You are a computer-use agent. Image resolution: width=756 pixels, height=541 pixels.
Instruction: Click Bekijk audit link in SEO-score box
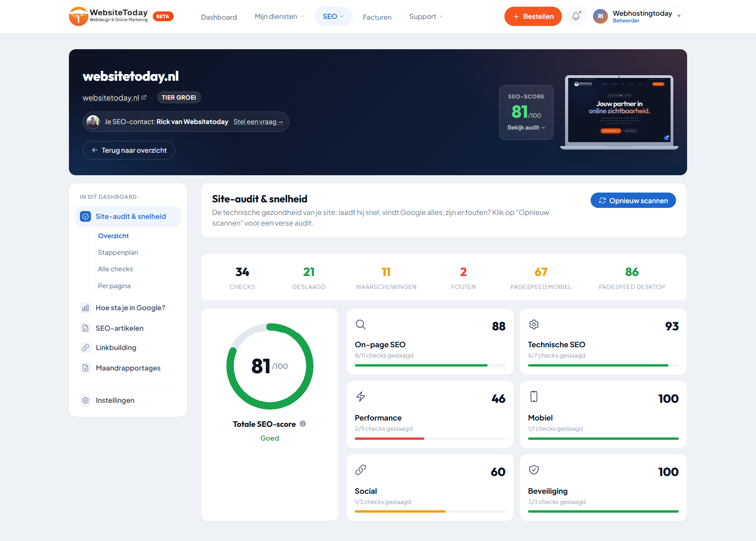coord(526,128)
